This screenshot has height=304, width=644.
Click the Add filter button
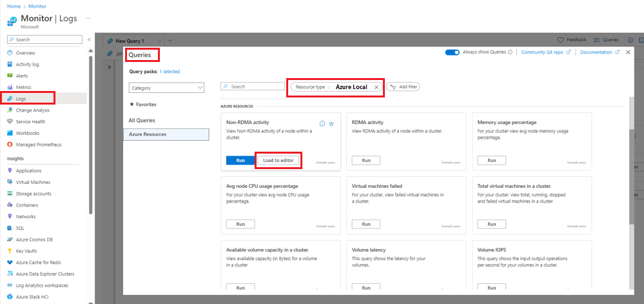(403, 86)
